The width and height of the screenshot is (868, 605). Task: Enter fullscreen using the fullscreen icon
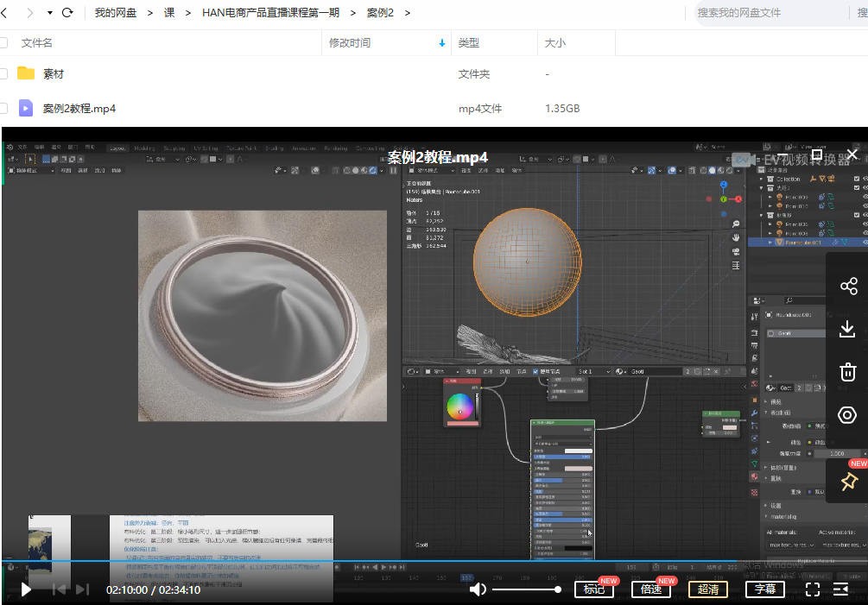coord(813,589)
